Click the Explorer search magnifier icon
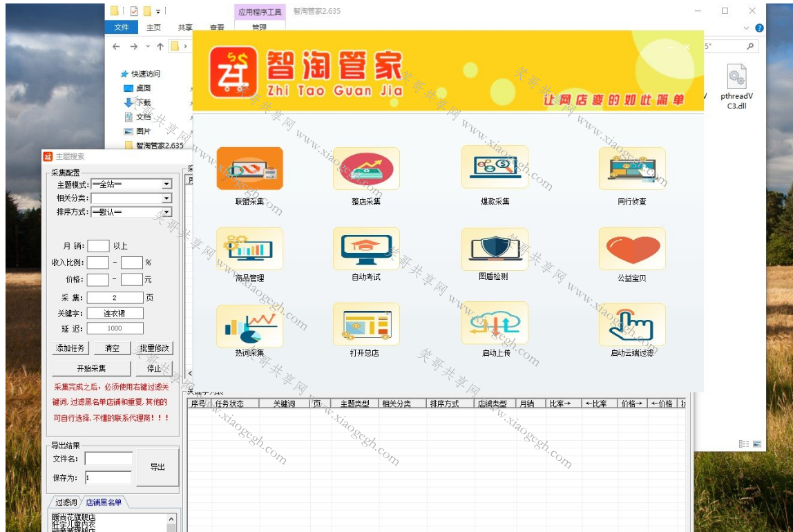Screen dimensions: 793x532 750,46
